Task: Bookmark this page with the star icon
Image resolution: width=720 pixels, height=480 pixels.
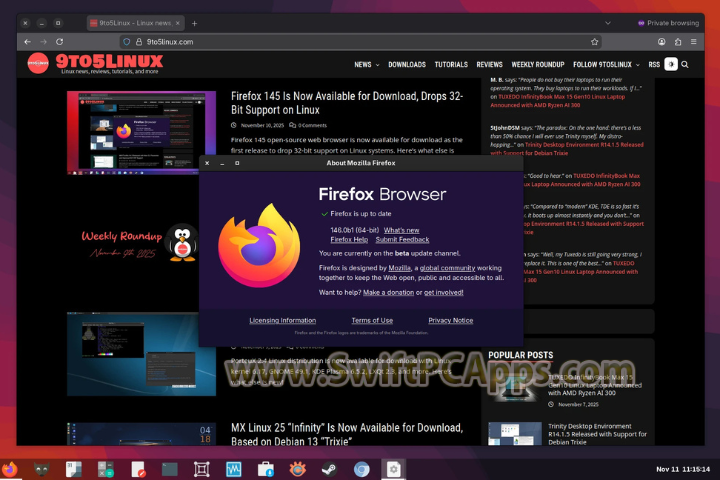Action: pos(595,42)
